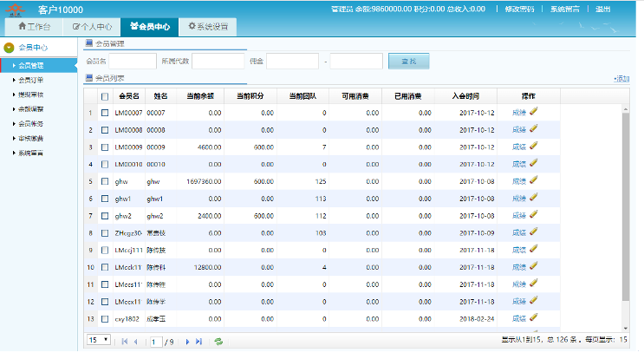Click the pencil icon in row 11

point(534,284)
